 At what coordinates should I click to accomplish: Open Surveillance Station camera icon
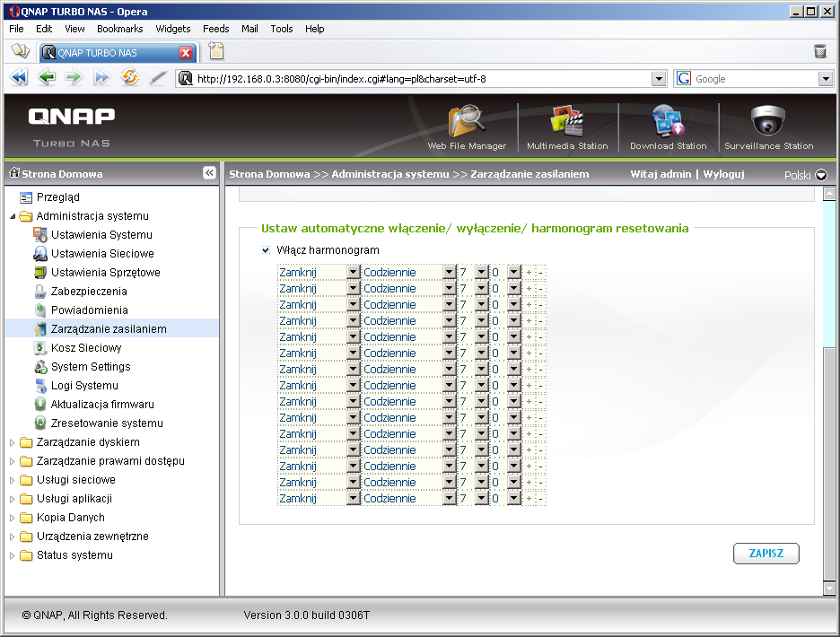click(768, 120)
